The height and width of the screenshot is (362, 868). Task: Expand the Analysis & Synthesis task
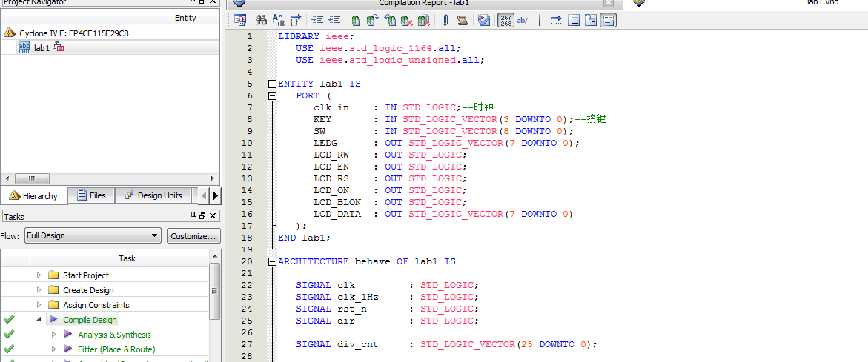point(54,335)
